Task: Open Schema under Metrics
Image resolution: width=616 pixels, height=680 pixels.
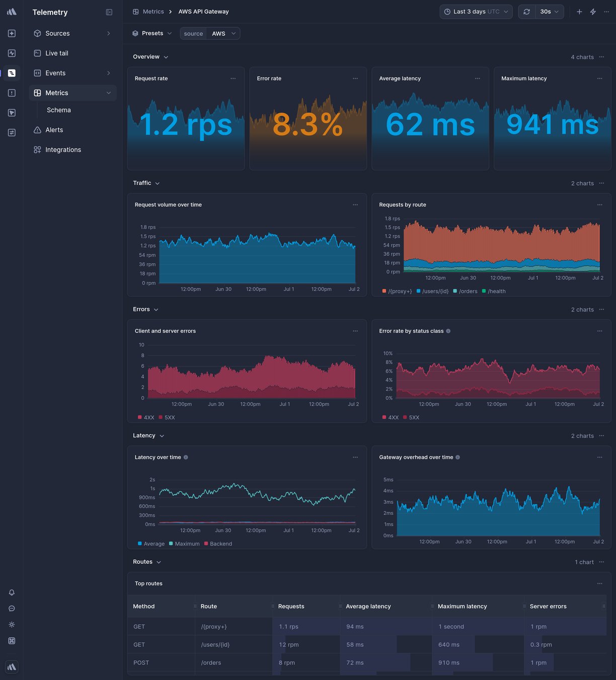Action: (59, 110)
